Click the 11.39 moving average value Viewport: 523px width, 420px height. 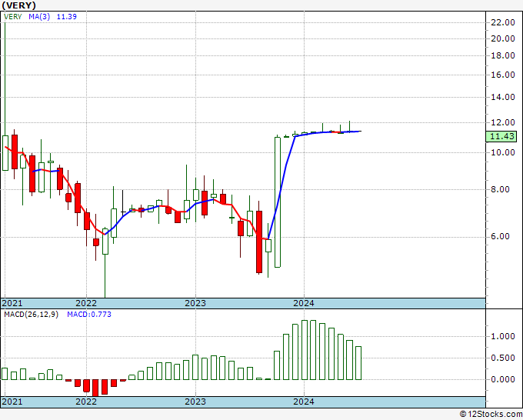coord(67,17)
